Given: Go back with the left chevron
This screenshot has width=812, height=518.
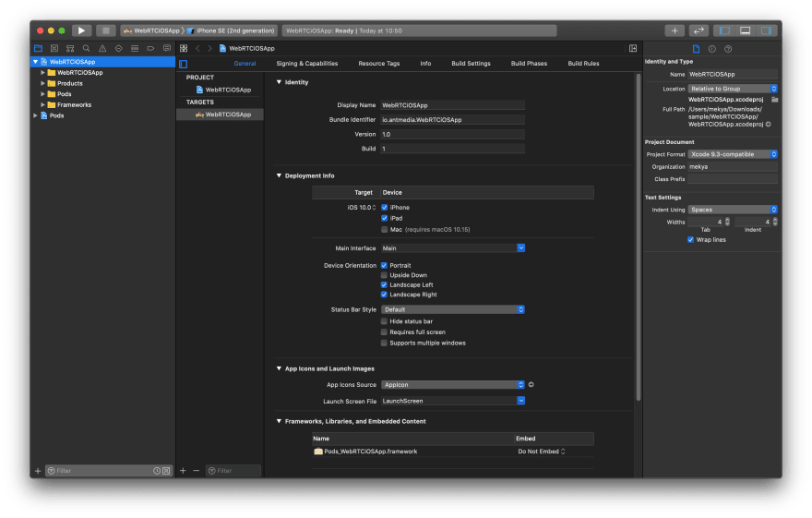Looking at the screenshot, I should [x=197, y=48].
